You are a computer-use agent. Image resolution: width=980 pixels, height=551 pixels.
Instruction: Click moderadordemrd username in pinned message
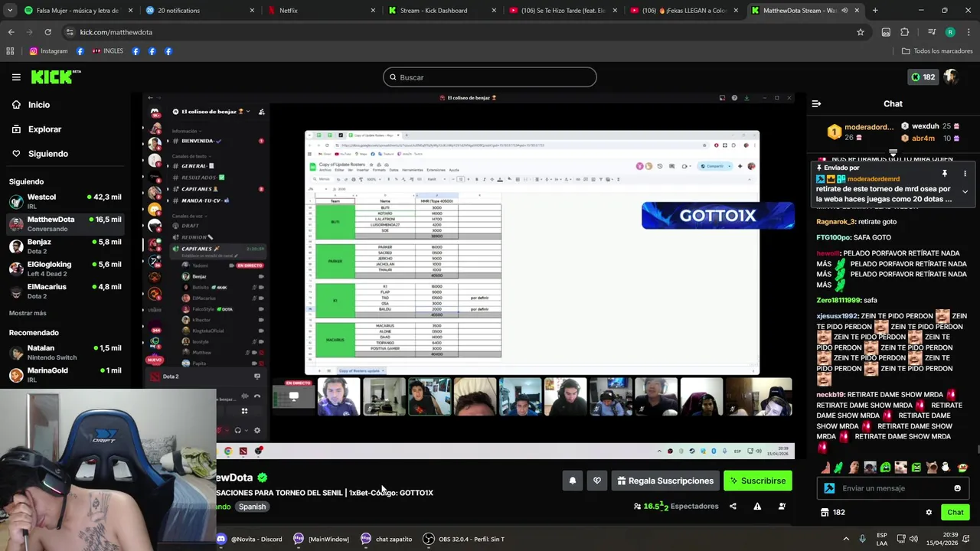point(873,178)
